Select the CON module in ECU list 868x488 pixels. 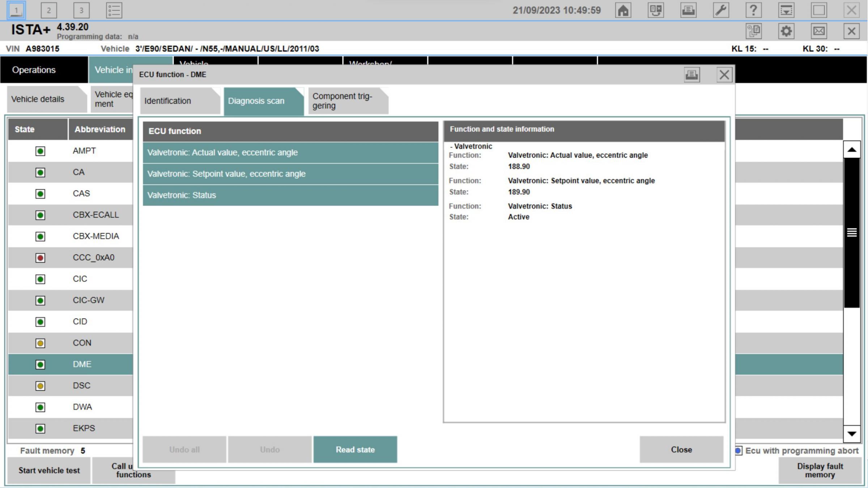[x=82, y=343]
